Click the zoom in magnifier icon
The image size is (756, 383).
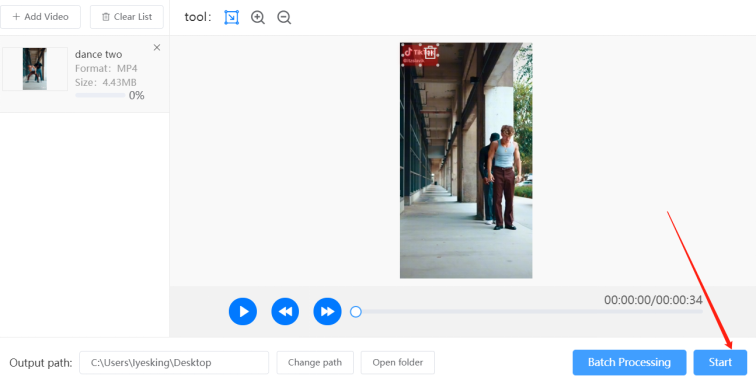click(258, 17)
